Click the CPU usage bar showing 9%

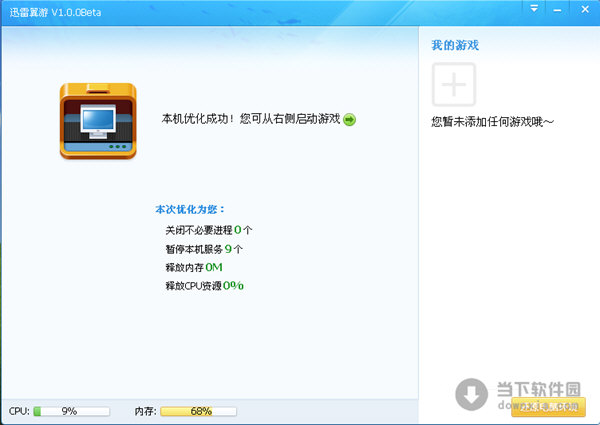point(72,411)
